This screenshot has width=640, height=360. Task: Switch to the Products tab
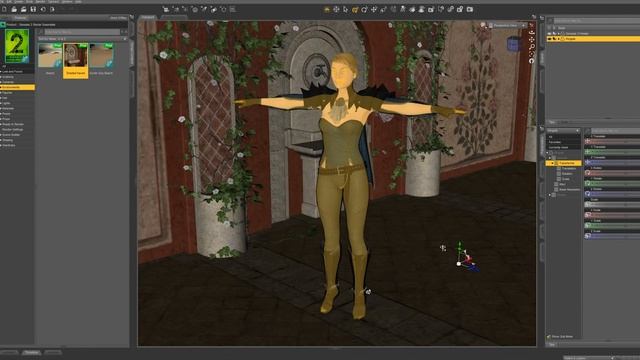20,18
